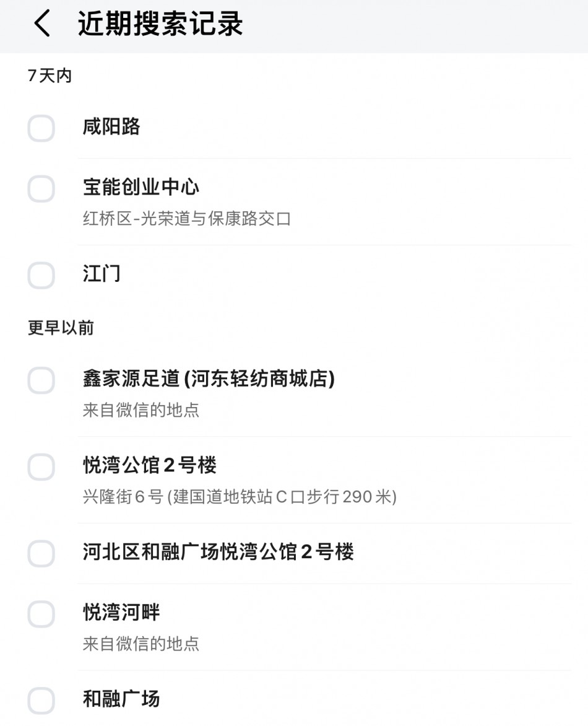Mark the 鑫家源足道 record checkbox
This screenshot has height=726, width=588.
pyautogui.click(x=41, y=380)
